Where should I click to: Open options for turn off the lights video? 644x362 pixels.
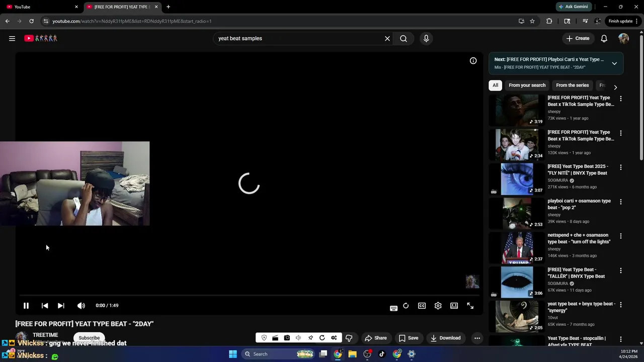tap(620, 236)
